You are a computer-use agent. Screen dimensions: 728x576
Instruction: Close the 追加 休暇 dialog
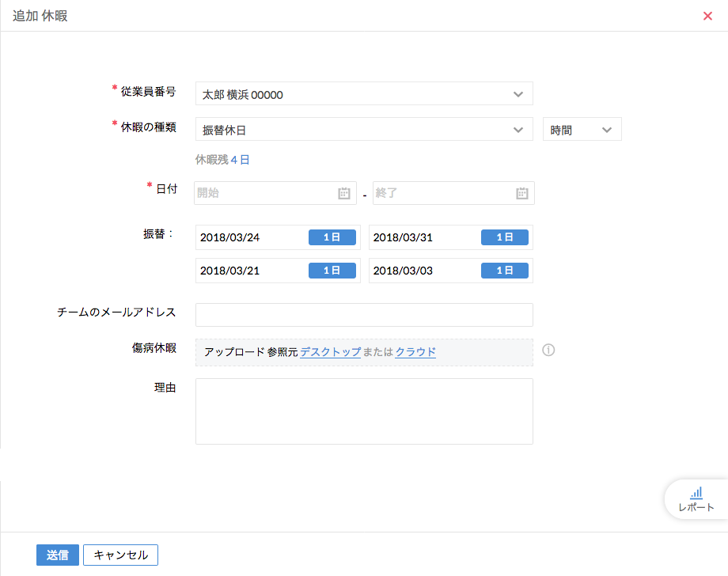(707, 16)
